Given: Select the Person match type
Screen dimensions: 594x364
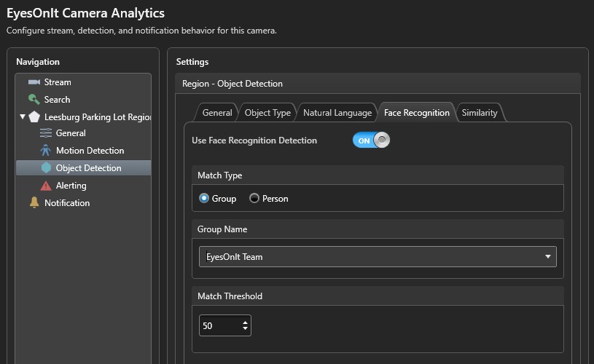Looking at the screenshot, I should (x=269, y=198).
